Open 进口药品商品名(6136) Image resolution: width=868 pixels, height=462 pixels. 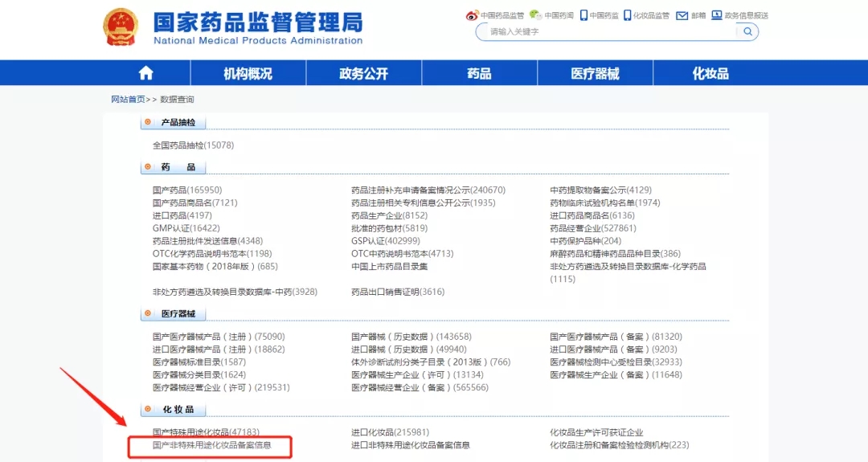click(x=592, y=215)
